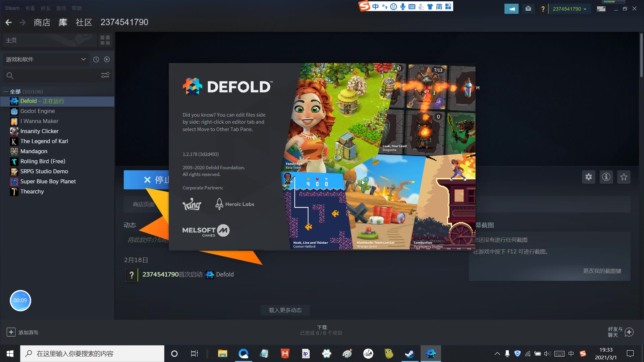Add Defold to favorites star

[624, 177]
